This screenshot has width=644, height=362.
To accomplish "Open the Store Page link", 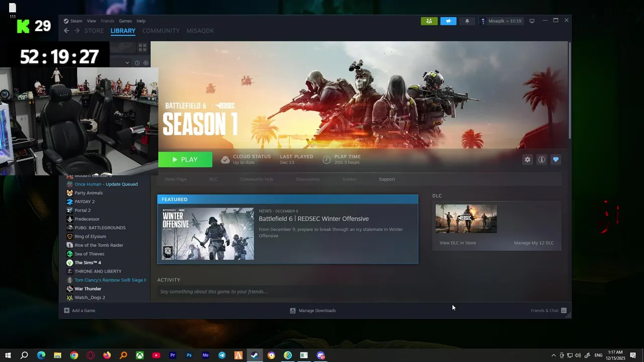I will (x=176, y=179).
